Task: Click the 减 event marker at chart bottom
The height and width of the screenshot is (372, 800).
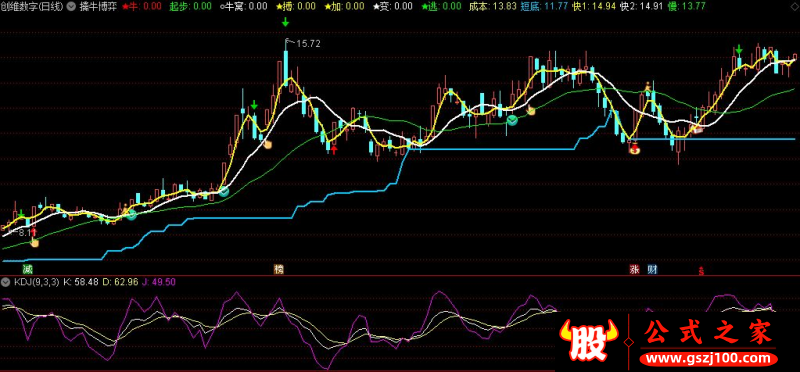Action: point(27,269)
